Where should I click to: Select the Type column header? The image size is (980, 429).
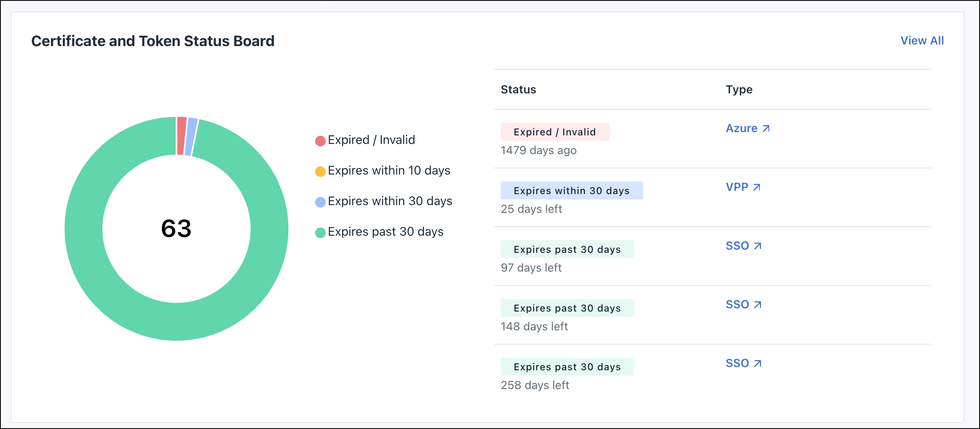point(739,89)
